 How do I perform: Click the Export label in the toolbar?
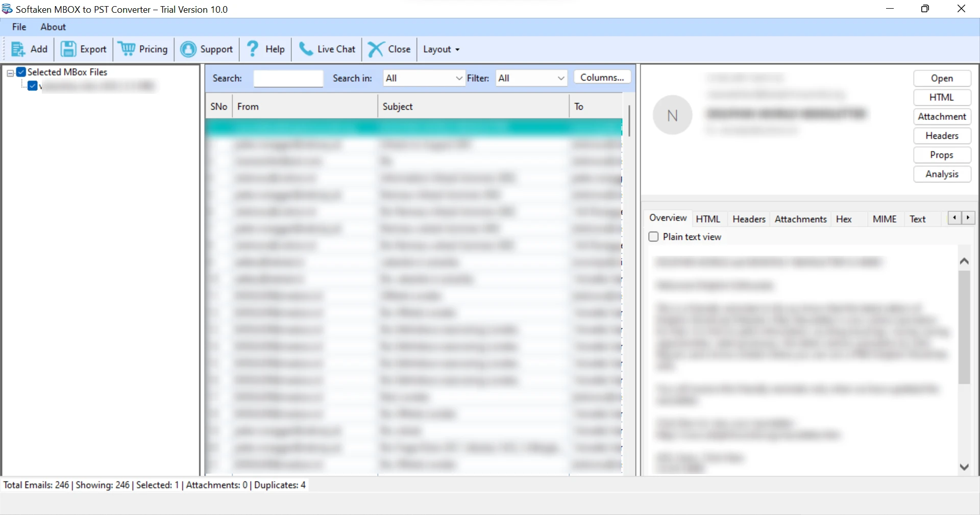pos(93,50)
